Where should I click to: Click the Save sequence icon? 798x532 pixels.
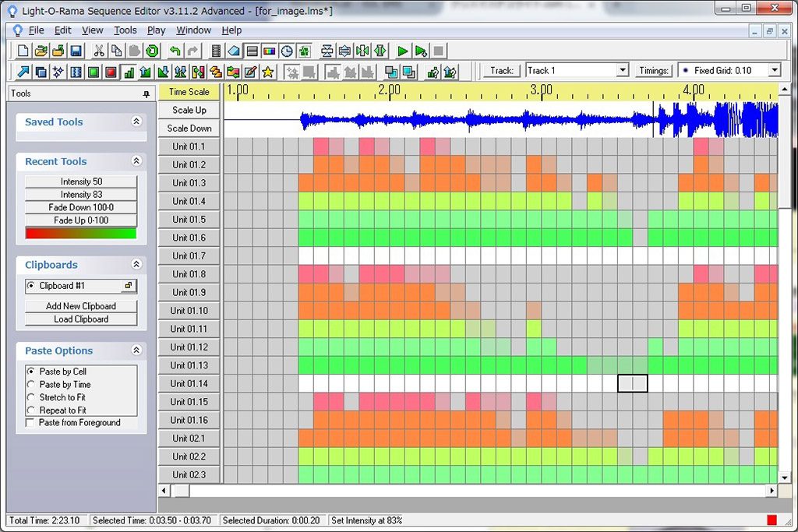coord(76,51)
